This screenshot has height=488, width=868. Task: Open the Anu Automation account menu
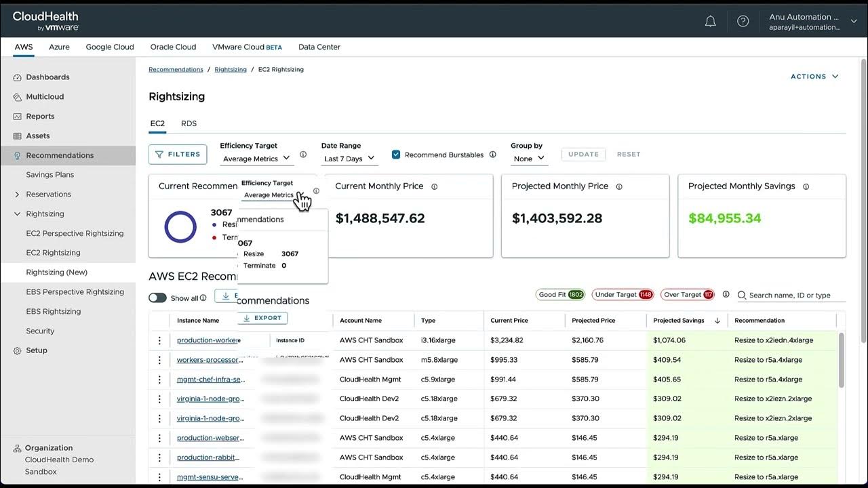pos(813,22)
